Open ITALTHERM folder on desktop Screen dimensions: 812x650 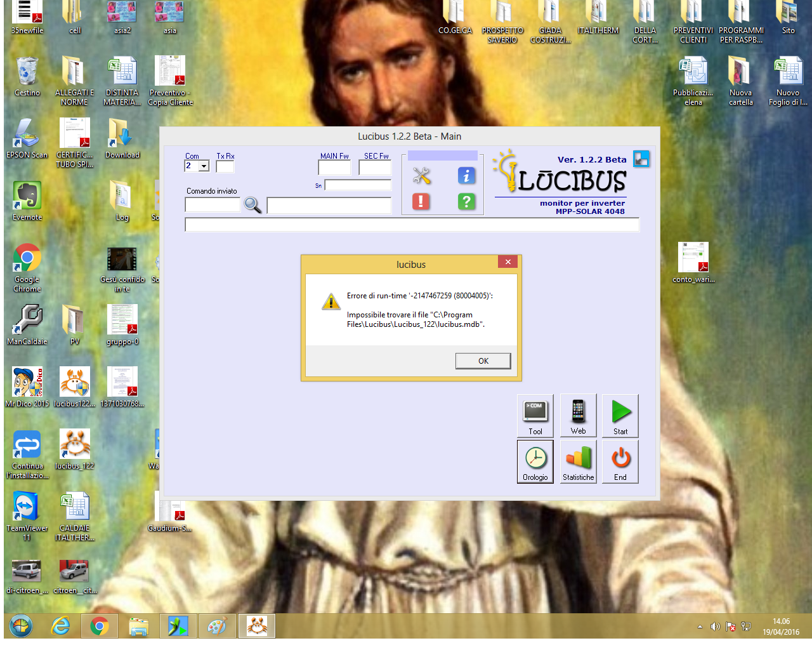point(598,18)
